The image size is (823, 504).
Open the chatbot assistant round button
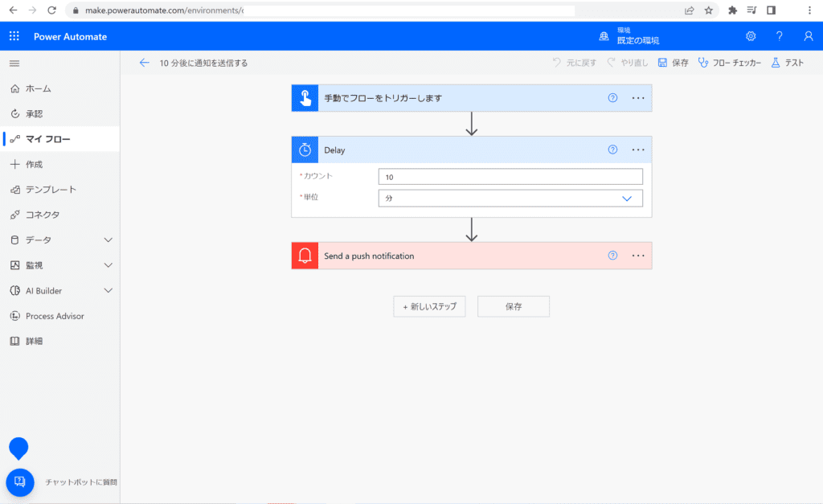20,481
